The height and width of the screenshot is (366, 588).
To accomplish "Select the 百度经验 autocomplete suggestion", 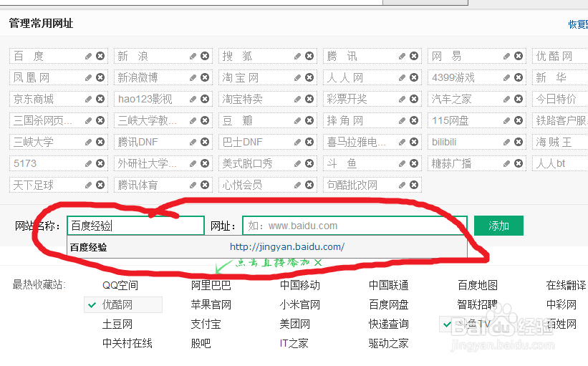I will tap(267, 247).
